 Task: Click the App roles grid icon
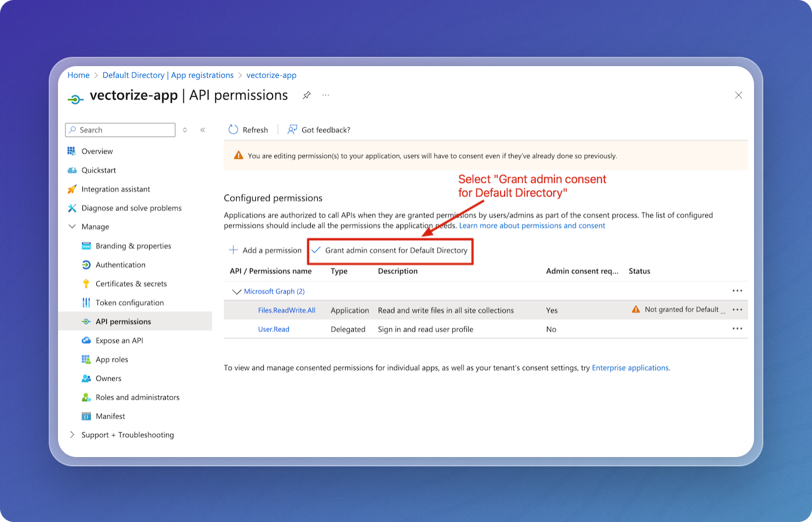(86, 360)
